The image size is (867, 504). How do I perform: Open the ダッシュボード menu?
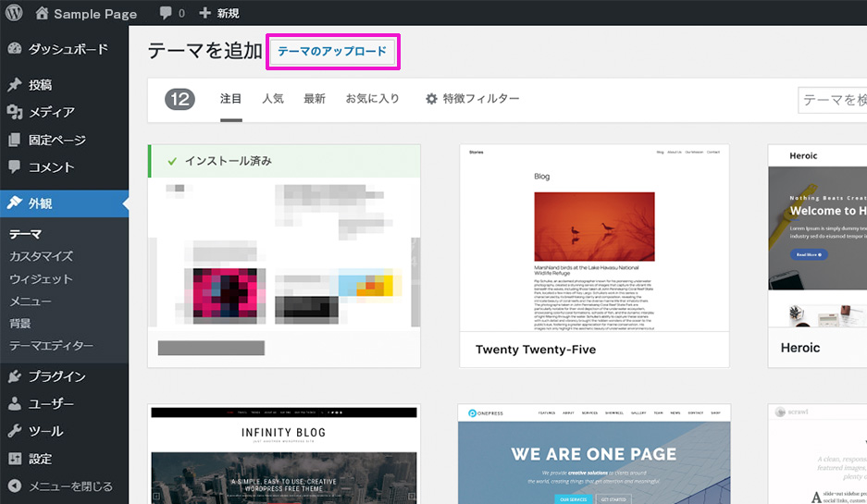tap(68, 50)
